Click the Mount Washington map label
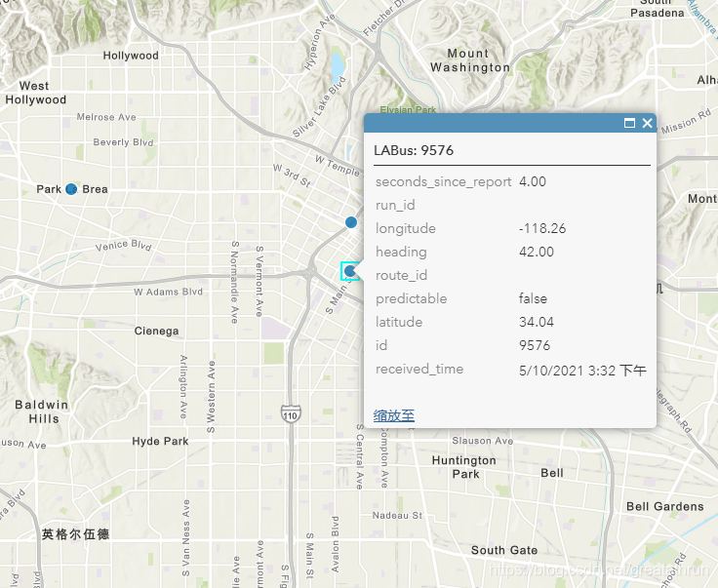 tap(469, 60)
